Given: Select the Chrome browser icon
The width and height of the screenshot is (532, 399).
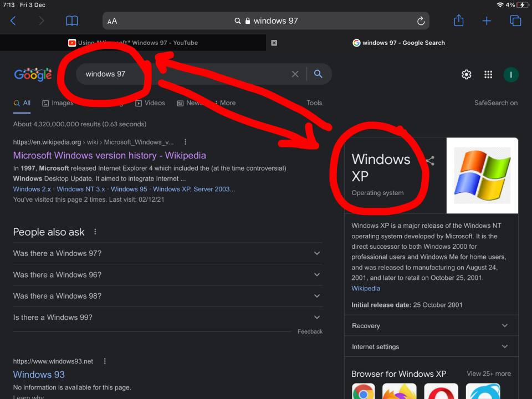Looking at the screenshot, I should click(x=364, y=391).
